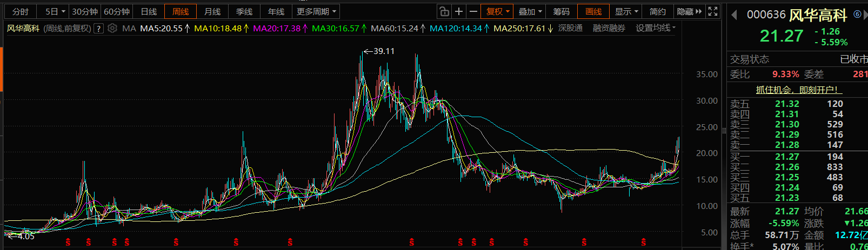Go to previous stock arrow
This screenshot has height=250, width=868.
pyautogui.click(x=734, y=15)
